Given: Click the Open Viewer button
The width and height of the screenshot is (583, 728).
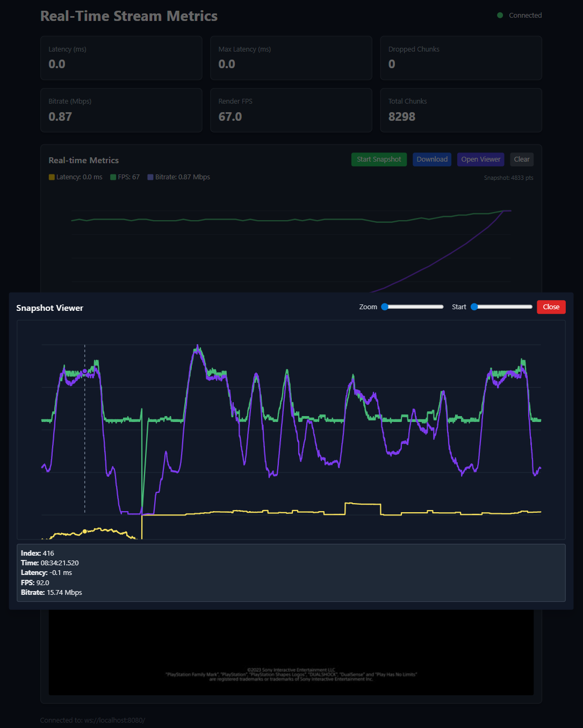Looking at the screenshot, I should click(x=480, y=159).
